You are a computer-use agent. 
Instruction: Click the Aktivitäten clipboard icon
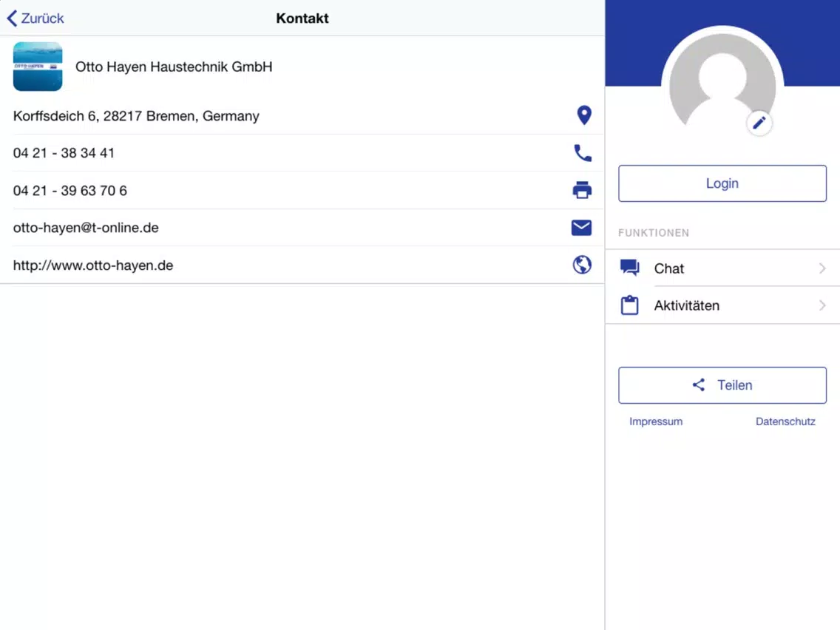tap(629, 305)
